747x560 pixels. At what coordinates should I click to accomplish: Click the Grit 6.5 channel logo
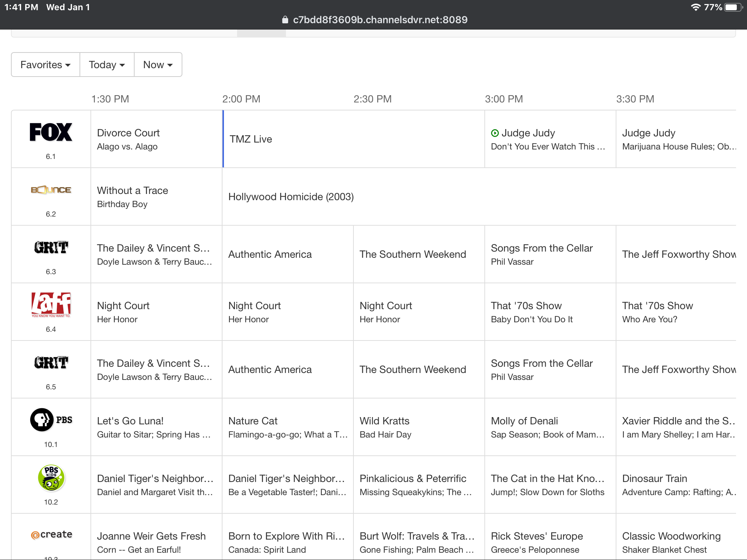click(51, 362)
